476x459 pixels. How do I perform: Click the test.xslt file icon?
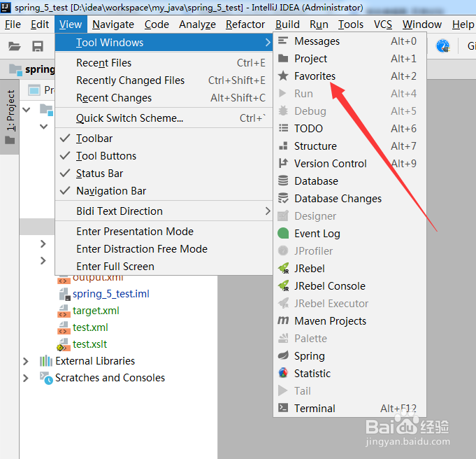click(64, 344)
